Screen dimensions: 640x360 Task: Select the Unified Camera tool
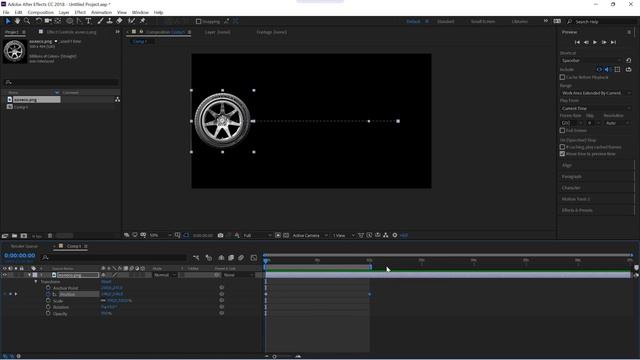coord(48,21)
